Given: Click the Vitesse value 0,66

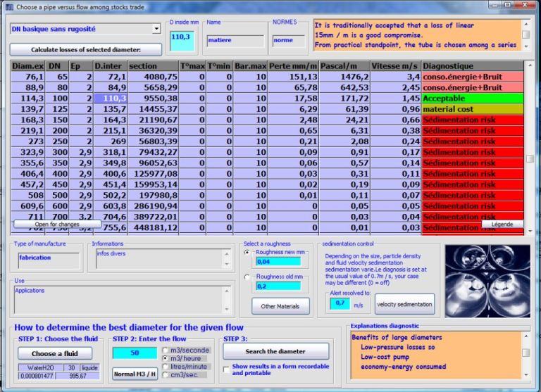Looking at the screenshot, I should click(395, 120).
